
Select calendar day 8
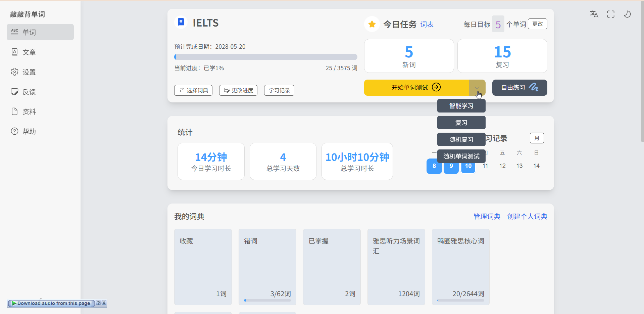pyautogui.click(x=434, y=166)
